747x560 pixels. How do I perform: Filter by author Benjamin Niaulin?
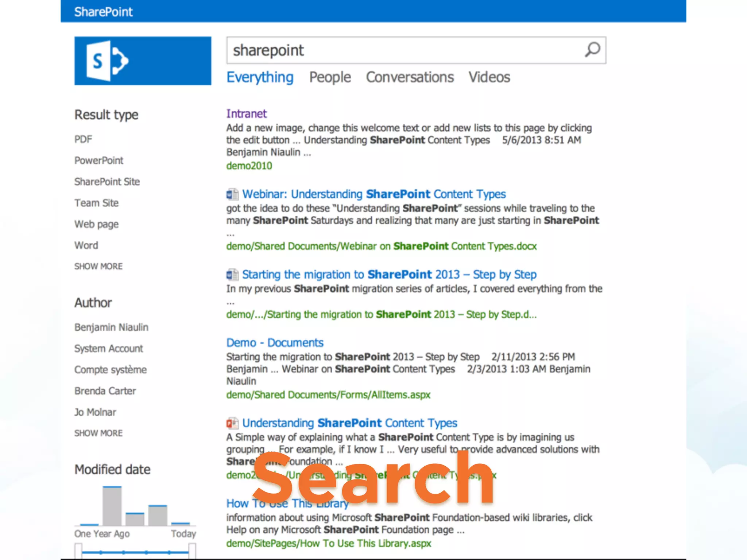[111, 327]
